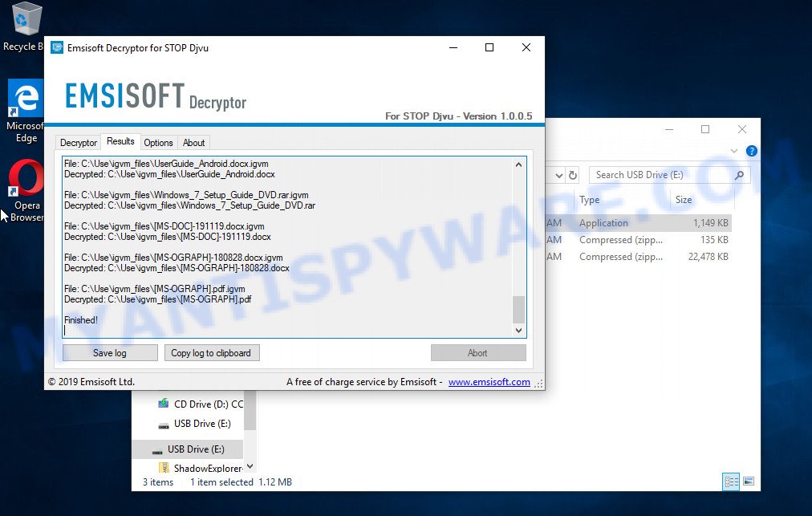Sort by the Type column header
The width and height of the screenshot is (812, 516).
(589, 200)
